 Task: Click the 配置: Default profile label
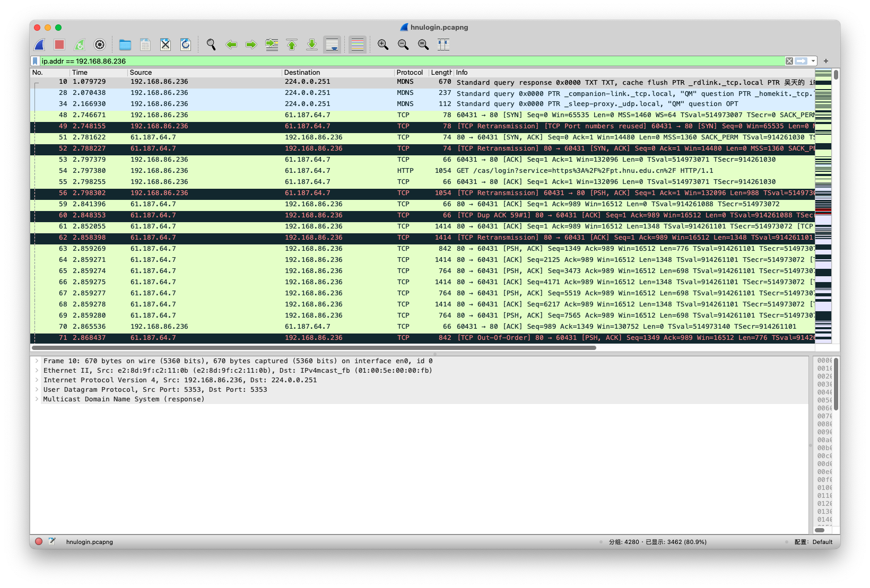[x=814, y=542]
